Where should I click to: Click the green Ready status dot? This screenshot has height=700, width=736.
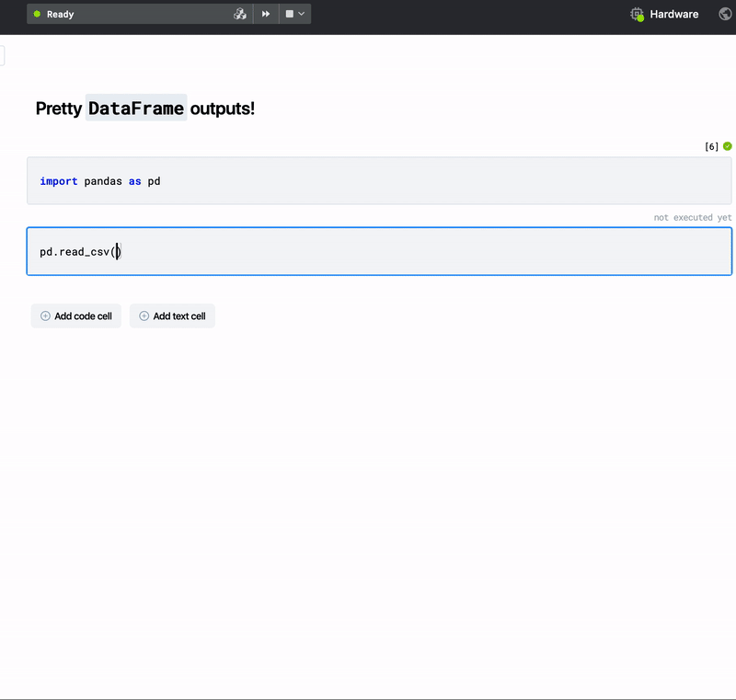[x=37, y=15]
